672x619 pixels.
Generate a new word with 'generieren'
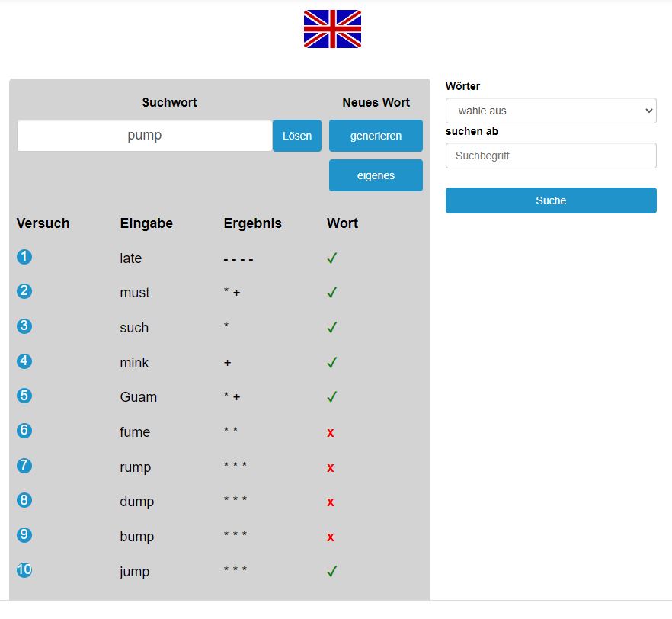tap(376, 136)
